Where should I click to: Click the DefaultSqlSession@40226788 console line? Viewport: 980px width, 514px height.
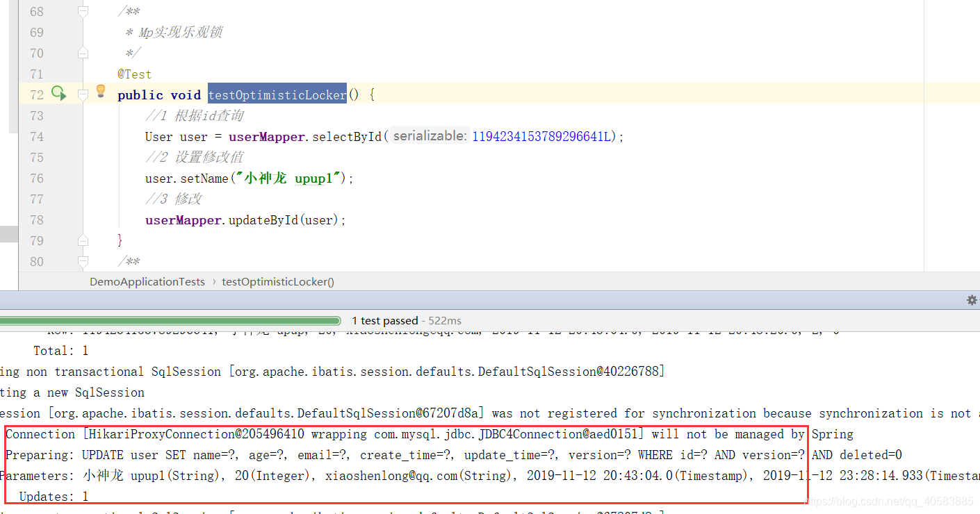[x=332, y=372]
